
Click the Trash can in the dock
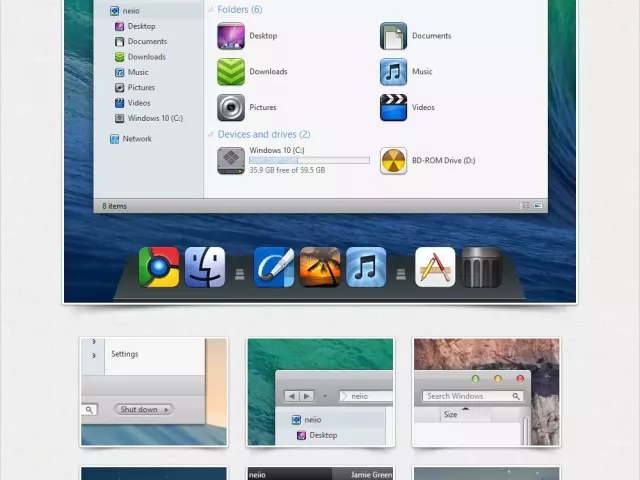[481, 267]
